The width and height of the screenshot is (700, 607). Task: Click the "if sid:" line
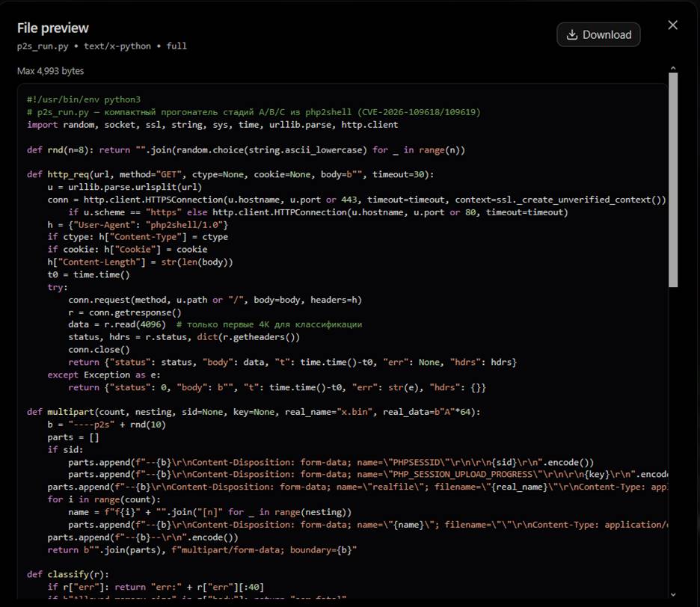[65, 450]
